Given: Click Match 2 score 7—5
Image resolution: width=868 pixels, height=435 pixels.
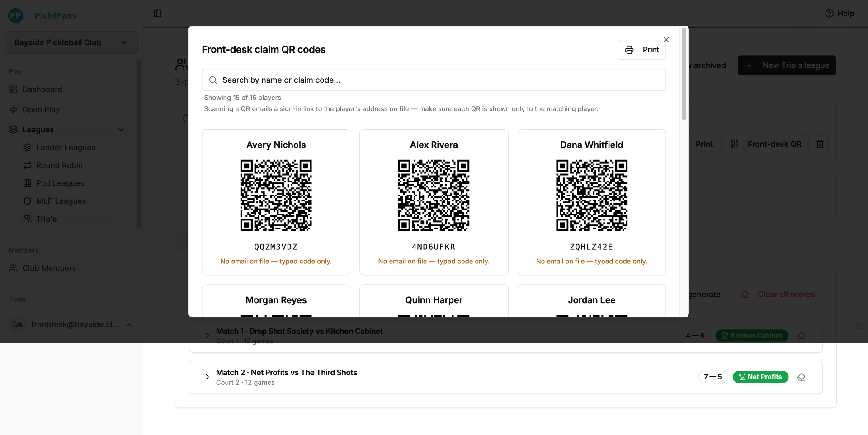Looking at the screenshot, I should (x=713, y=377).
